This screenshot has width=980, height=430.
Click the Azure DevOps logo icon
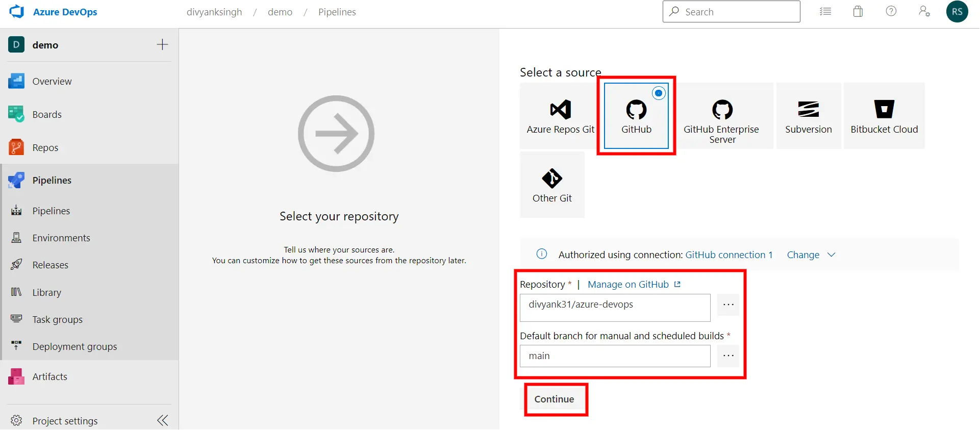click(17, 12)
